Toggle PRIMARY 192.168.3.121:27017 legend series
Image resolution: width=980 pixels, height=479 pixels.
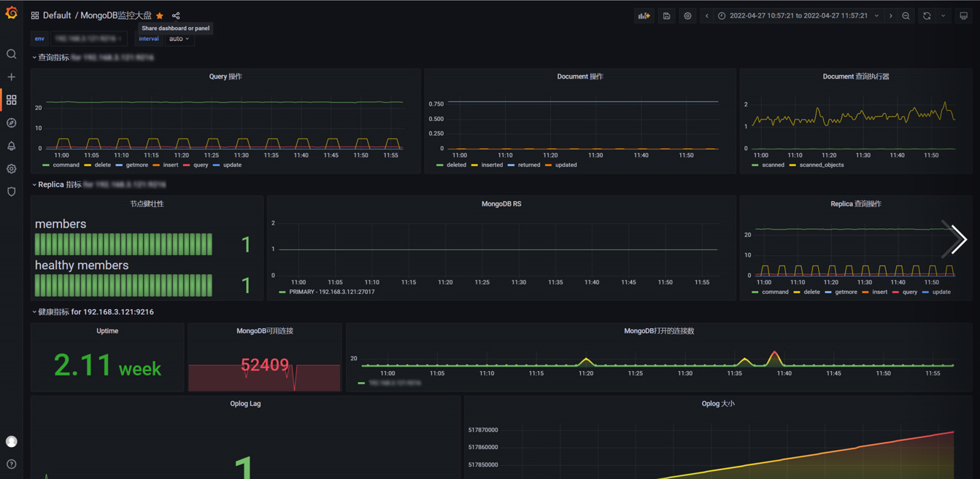tap(331, 292)
